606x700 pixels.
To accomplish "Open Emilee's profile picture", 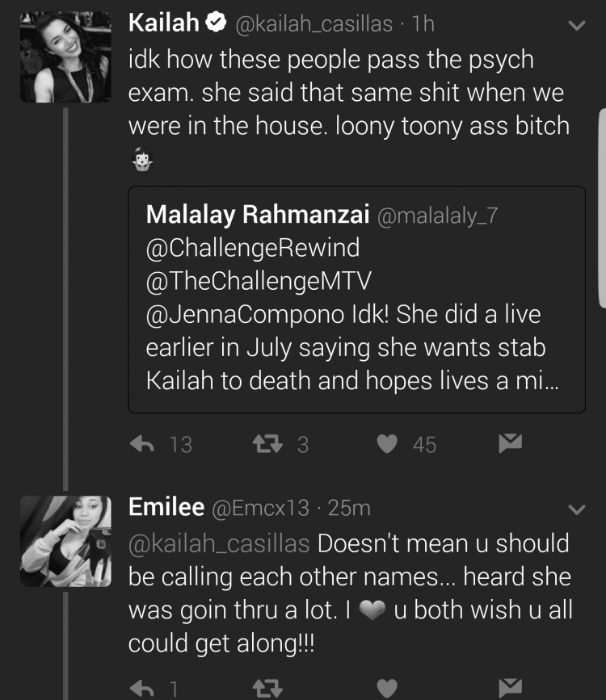I will coord(65,541).
